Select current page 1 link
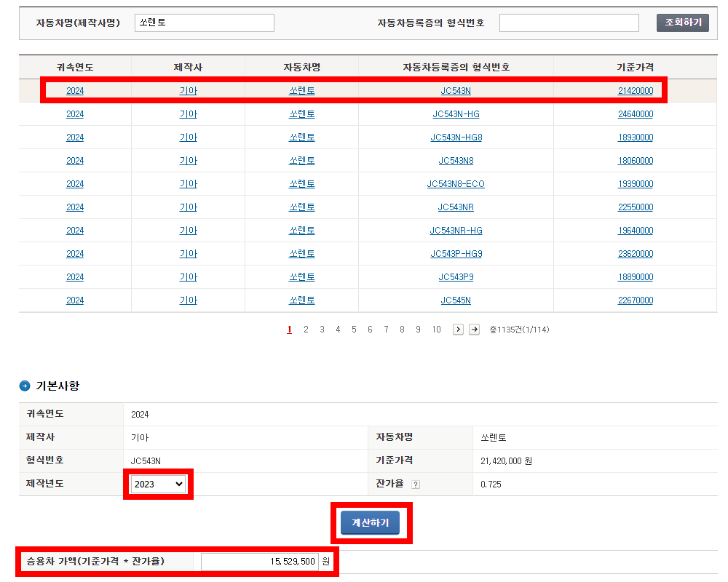 [289, 330]
